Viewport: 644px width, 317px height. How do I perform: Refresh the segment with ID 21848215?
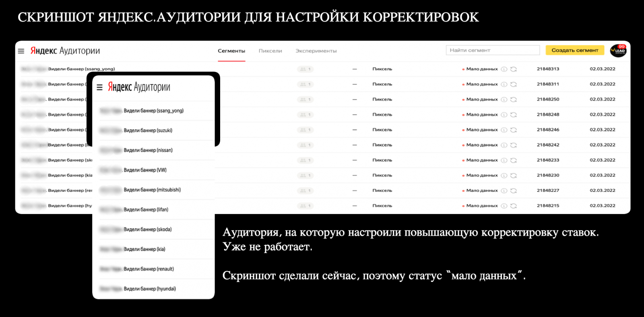(x=514, y=206)
